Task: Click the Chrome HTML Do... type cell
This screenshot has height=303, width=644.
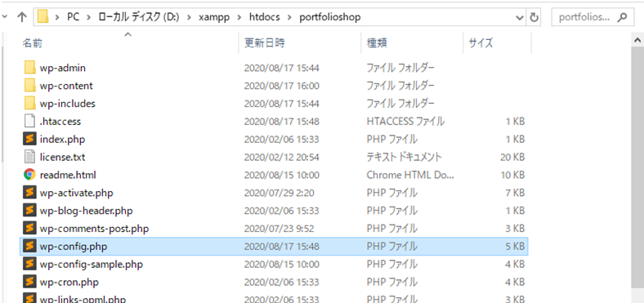Action: [411, 175]
